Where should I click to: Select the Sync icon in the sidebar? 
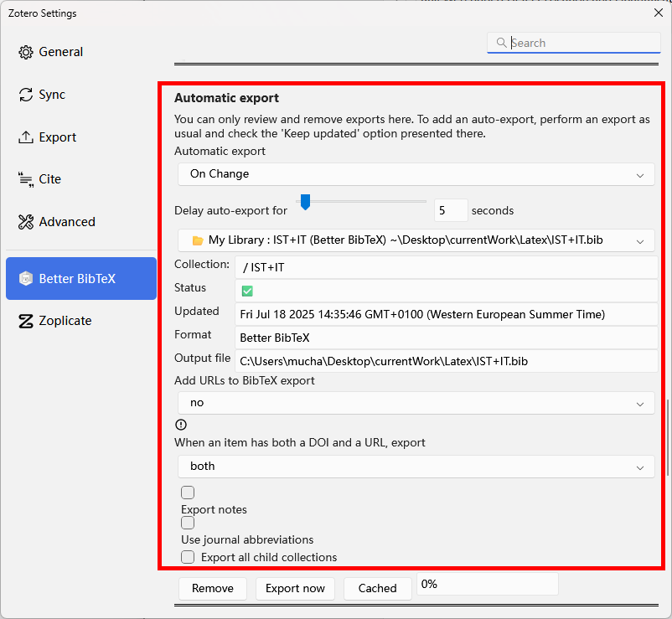tap(23, 94)
